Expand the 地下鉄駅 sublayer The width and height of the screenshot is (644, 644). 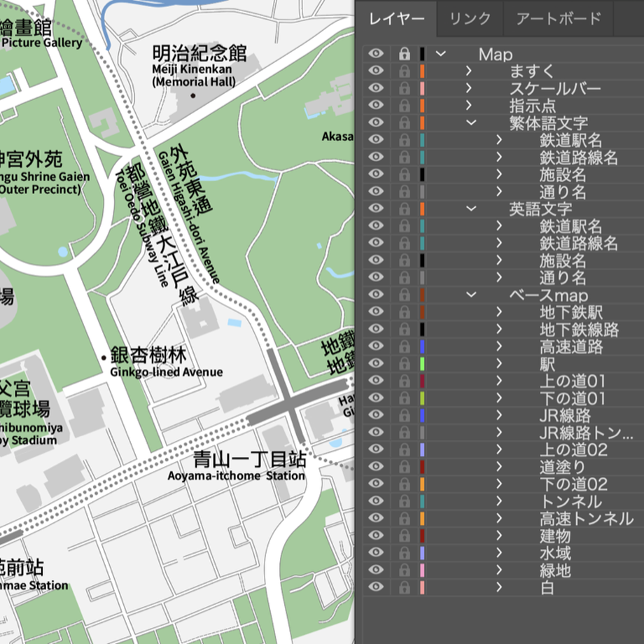[x=499, y=312]
